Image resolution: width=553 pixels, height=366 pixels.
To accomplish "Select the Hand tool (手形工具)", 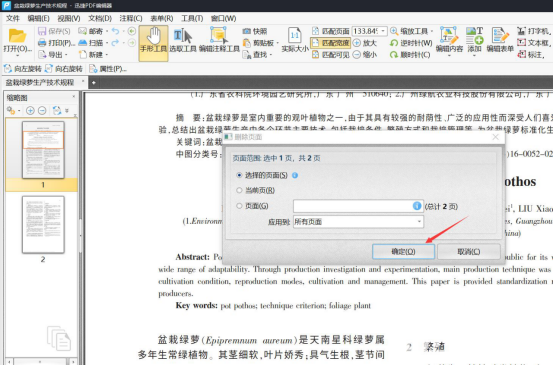I will (x=153, y=43).
